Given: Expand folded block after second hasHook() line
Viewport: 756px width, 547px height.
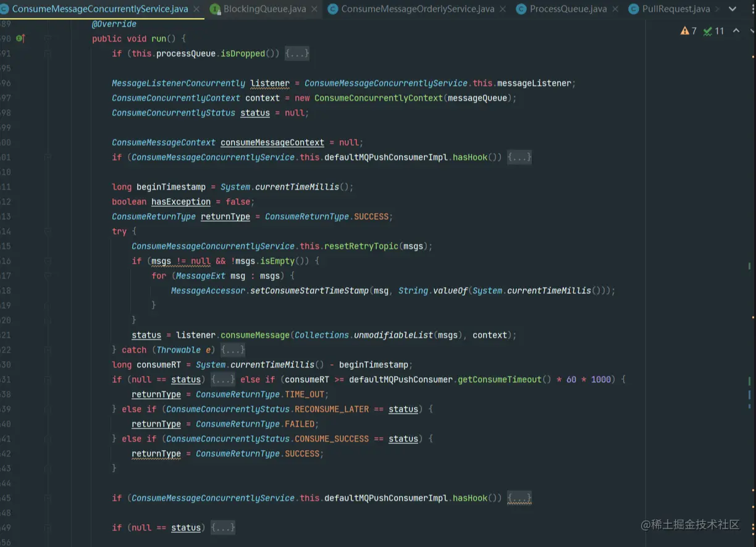Looking at the screenshot, I should tap(519, 498).
